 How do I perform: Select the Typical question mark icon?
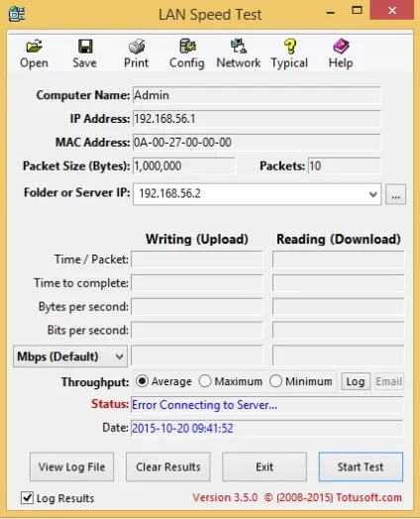pyautogui.click(x=290, y=47)
